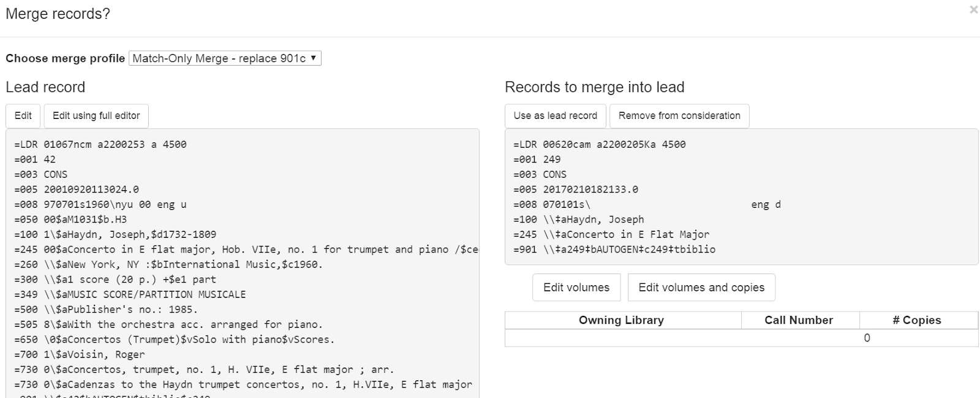Remove record 249 from consideration
The height and width of the screenshot is (398, 980).
click(679, 115)
